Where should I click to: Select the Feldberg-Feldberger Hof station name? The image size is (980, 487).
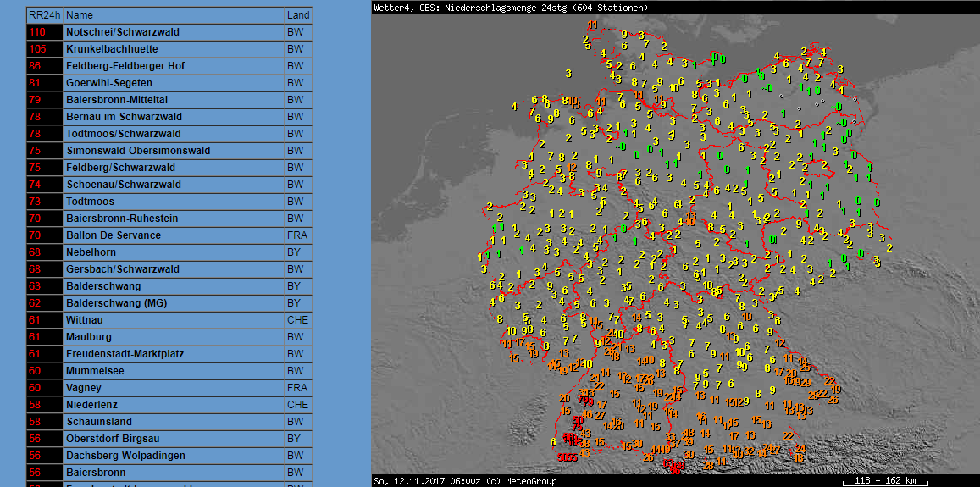(125, 66)
